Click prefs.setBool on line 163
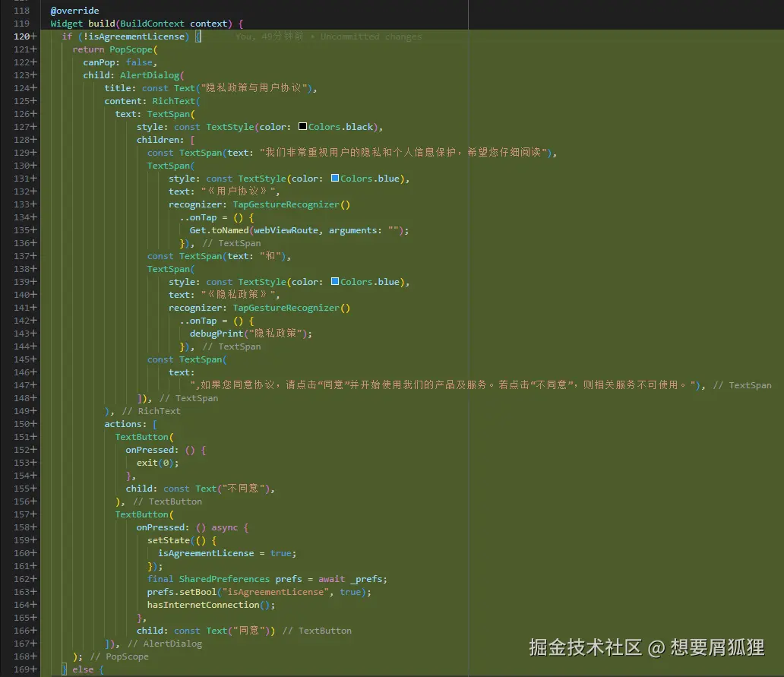Screen dimensions: 784x677 tap(182, 592)
